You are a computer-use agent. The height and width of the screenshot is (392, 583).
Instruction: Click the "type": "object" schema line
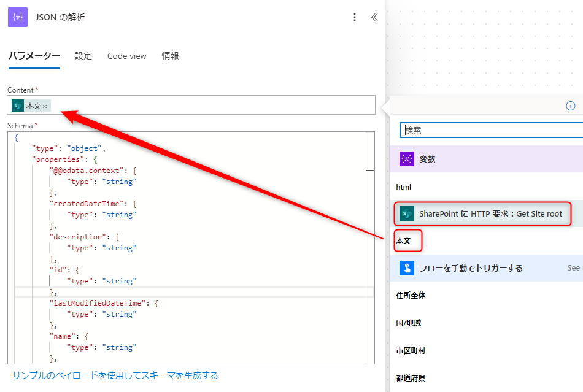click(x=69, y=148)
